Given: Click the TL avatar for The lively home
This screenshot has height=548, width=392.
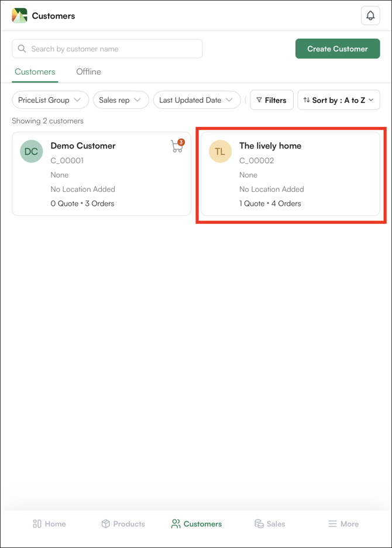Looking at the screenshot, I should click(x=220, y=151).
